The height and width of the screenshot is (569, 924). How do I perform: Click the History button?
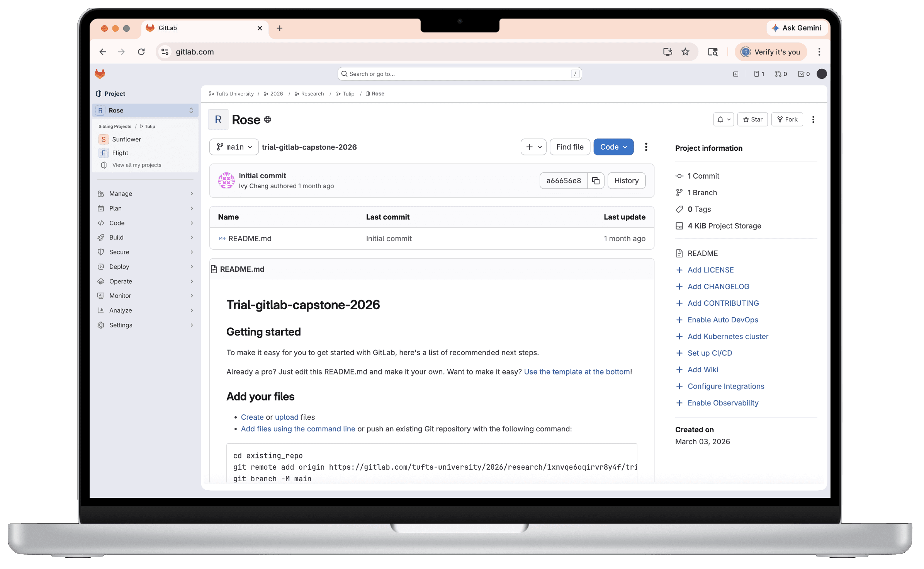click(x=626, y=181)
